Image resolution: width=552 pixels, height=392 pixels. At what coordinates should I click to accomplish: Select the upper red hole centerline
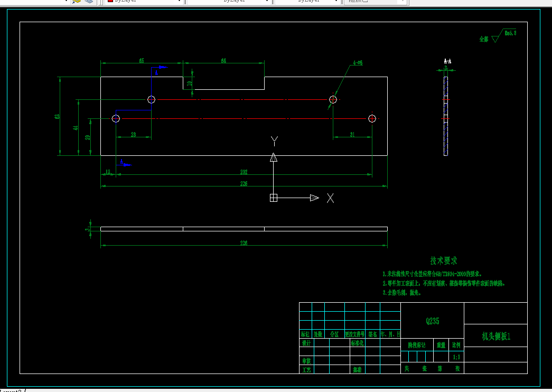[242, 100]
